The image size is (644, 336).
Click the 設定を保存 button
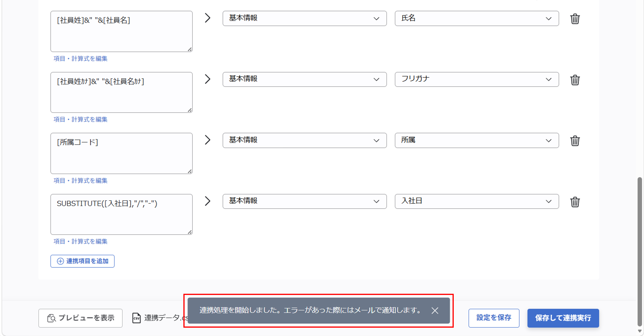click(x=494, y=318)
